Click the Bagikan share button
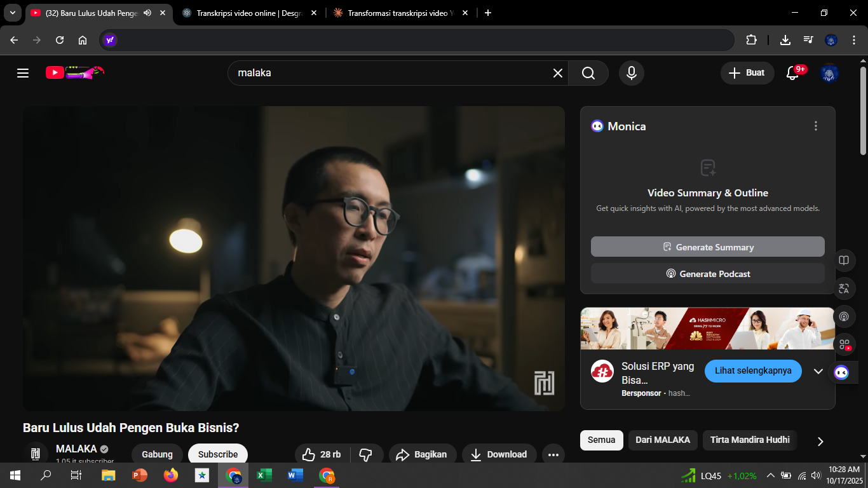This screenshot has width=868, height=488. pos(423,454)
